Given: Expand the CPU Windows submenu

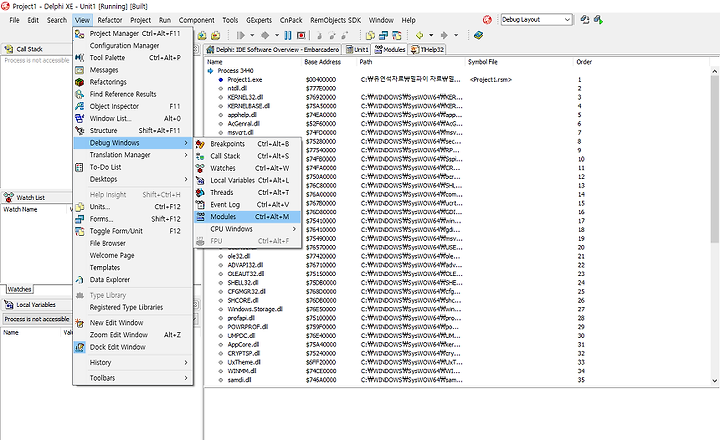Looking at the screenshot, I should pos(248,229).
